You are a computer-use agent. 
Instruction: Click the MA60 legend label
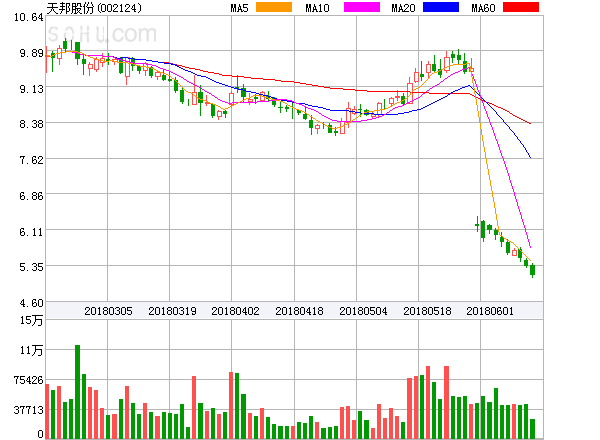[x=483, y=8]
